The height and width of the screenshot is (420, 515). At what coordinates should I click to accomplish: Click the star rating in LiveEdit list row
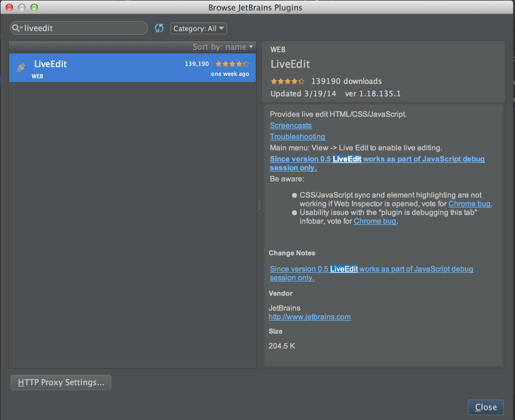coord(232,64)
